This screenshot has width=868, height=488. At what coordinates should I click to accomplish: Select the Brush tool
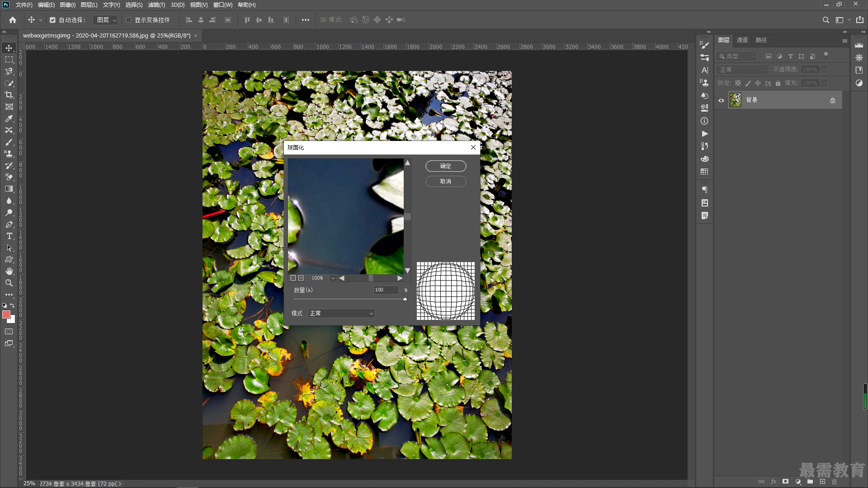click(9, 142)
